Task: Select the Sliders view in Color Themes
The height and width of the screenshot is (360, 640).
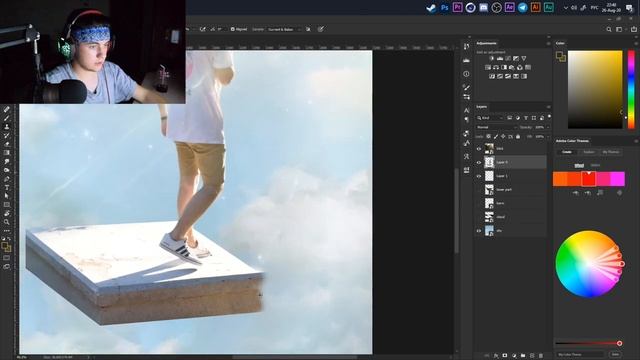Action: pos(595,165)
